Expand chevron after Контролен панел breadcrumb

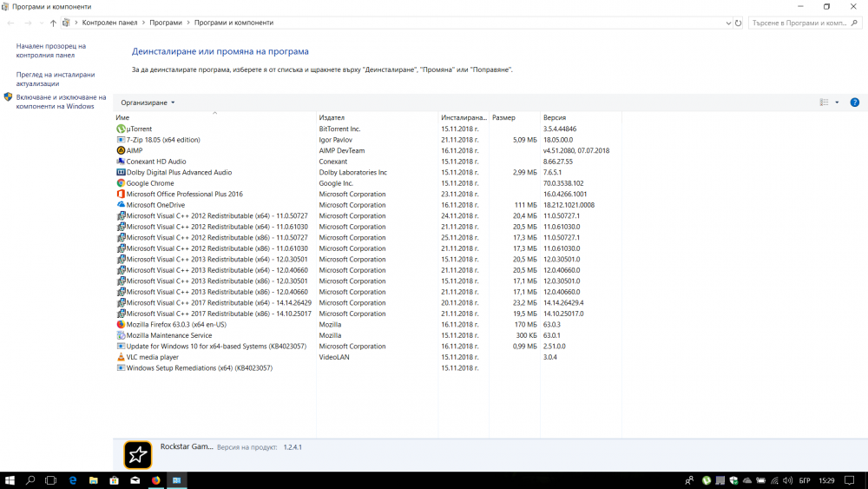pyautogui.click(x=143, y=23)
